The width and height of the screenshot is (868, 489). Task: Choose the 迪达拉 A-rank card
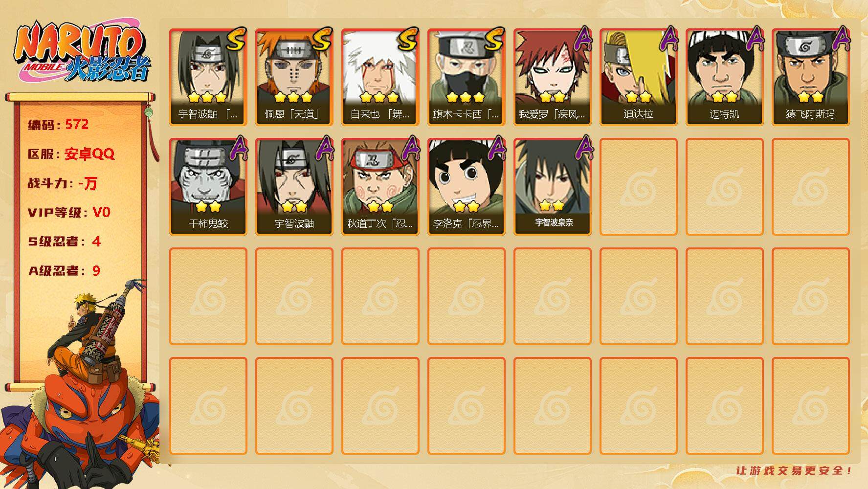click(x=638, y=77)
